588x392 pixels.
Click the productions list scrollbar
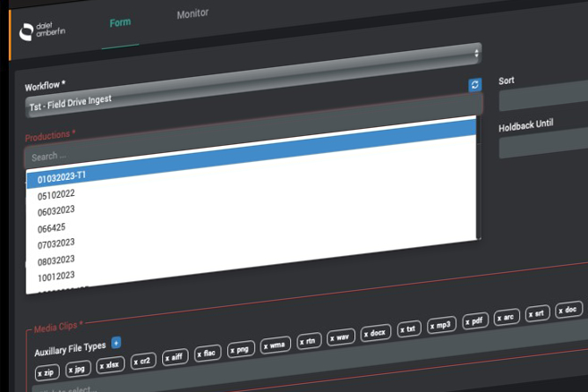click(479, 178)
